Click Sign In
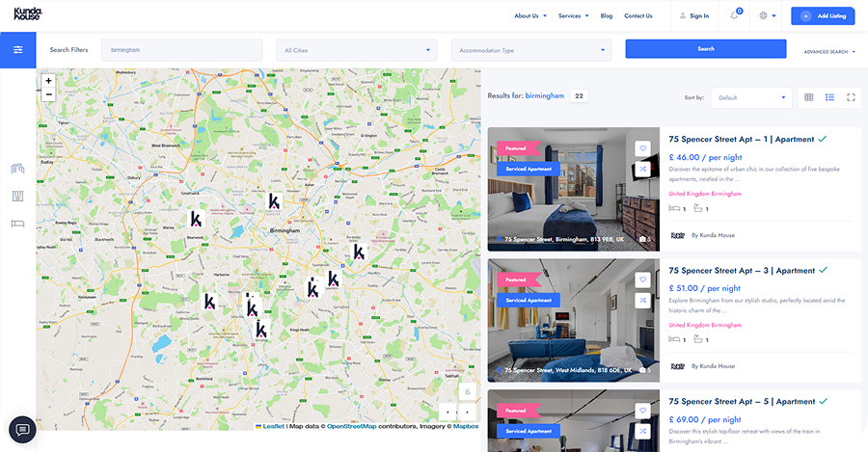 [694, 16]
